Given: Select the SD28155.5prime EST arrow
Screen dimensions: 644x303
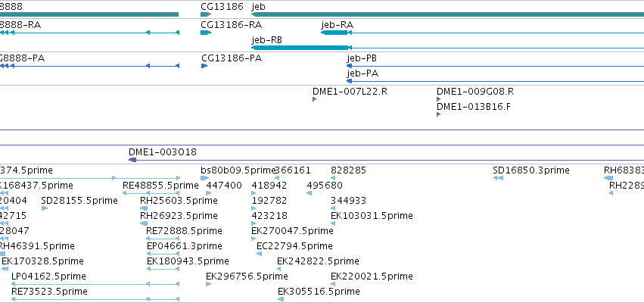Looking at the screenshot, I should (x=45, y=208).
